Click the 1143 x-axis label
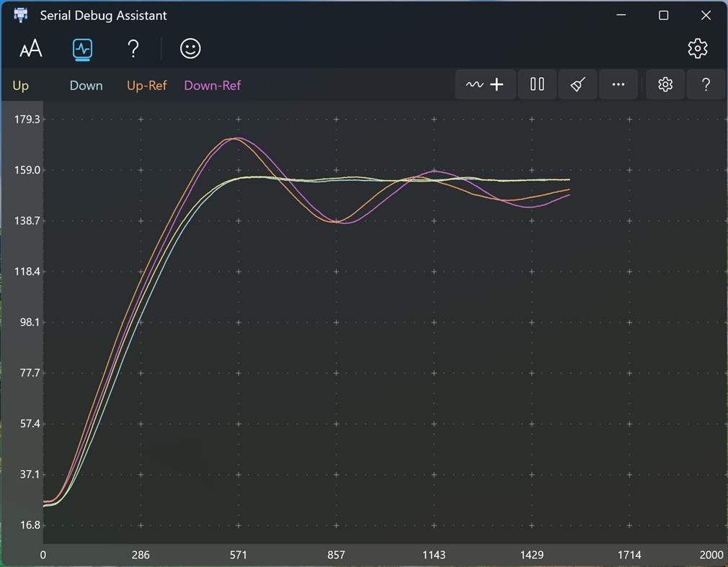Viewport: 728px width, 567px height. 434,555
